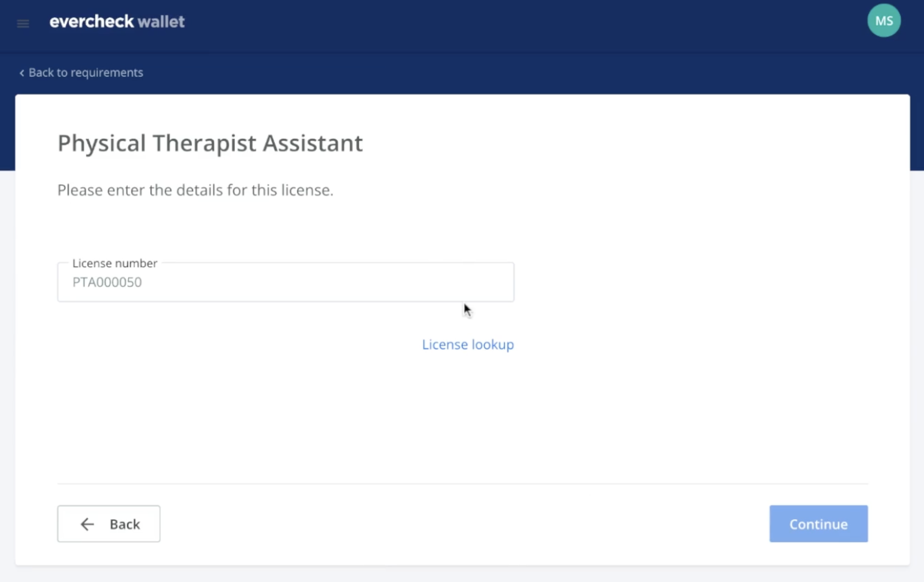Screen dimensions: 924x582
Task: Click the Continue button
Action: (819, 524)
